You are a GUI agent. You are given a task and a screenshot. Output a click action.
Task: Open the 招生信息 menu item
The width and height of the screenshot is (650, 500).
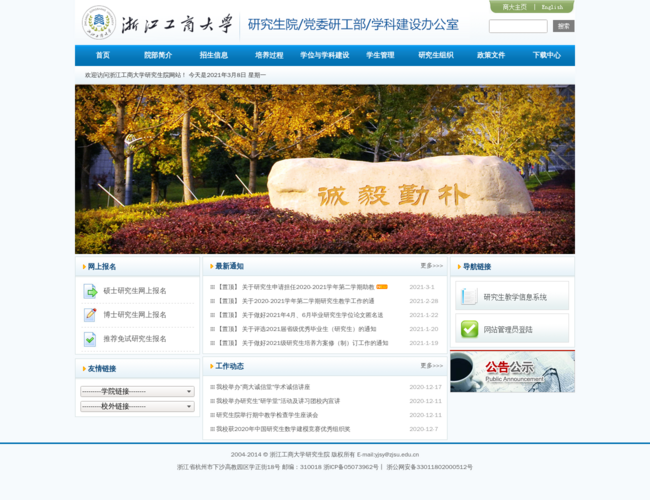[x=213, y=55]
